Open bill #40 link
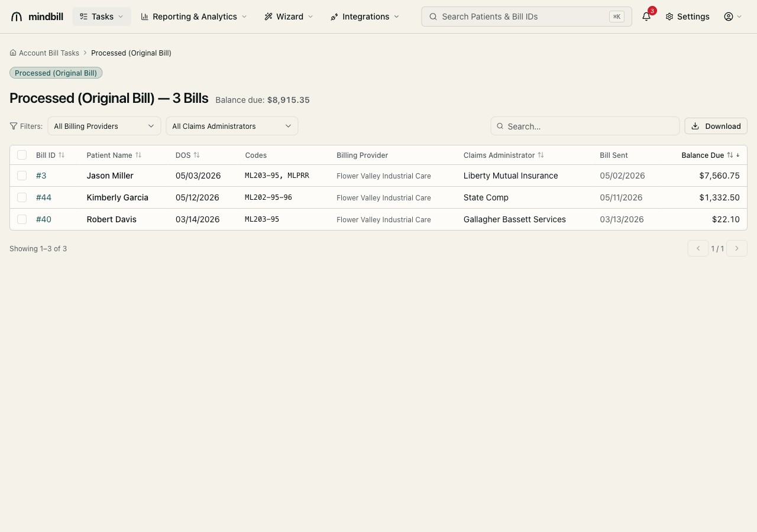The height and width of the screenshot is (532, 757). pyautogui.click(x=44, y=219)
